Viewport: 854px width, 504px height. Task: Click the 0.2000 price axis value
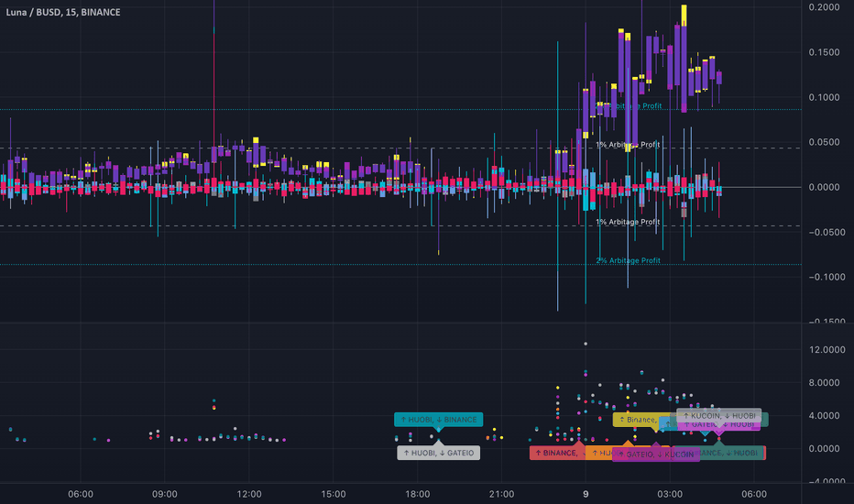pyautogui.click(x=824, y=7)
